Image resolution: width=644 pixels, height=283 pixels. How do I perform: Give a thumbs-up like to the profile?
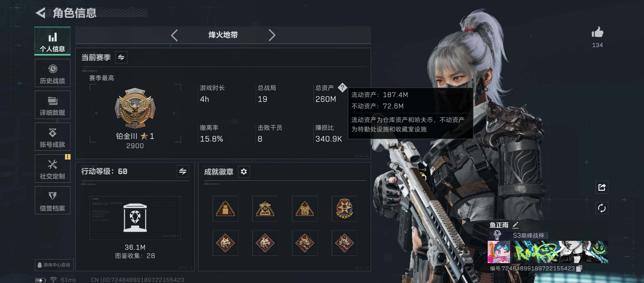pyautogui.click(x=597, y=33)
